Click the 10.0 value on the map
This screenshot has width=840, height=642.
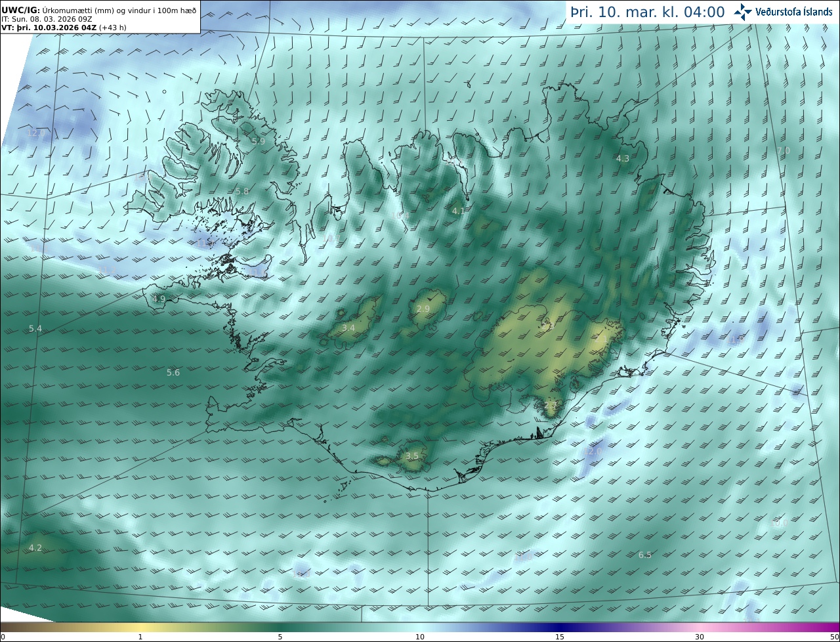(779, 523)
